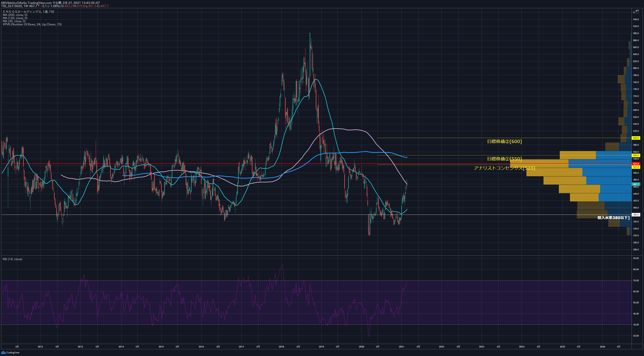This screenshot has height=356, width=644.
Task: Click the 2020 label on time axis
Action: [x=362, y=347]
